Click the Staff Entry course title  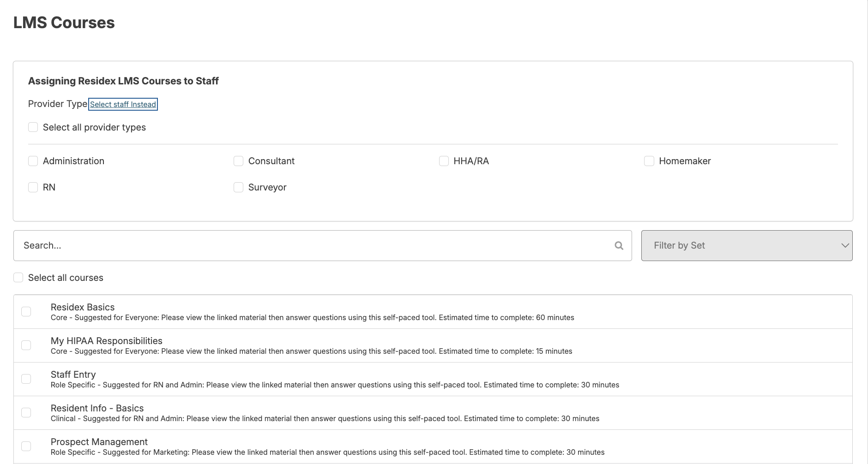coord(73,375)
